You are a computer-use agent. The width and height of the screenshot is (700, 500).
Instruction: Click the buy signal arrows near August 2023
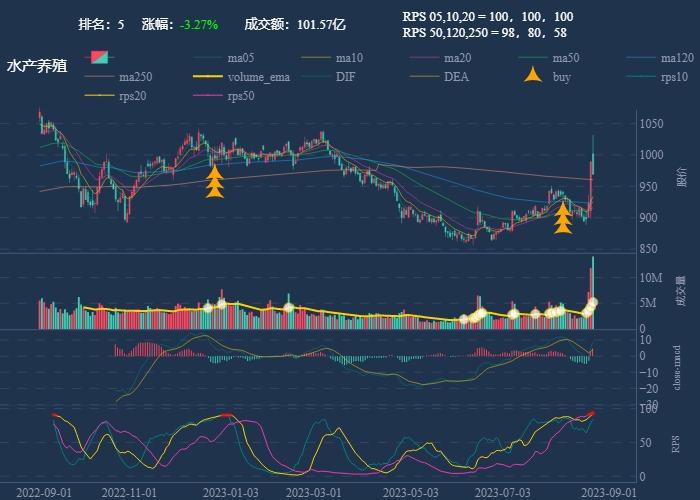pos(563,218)
